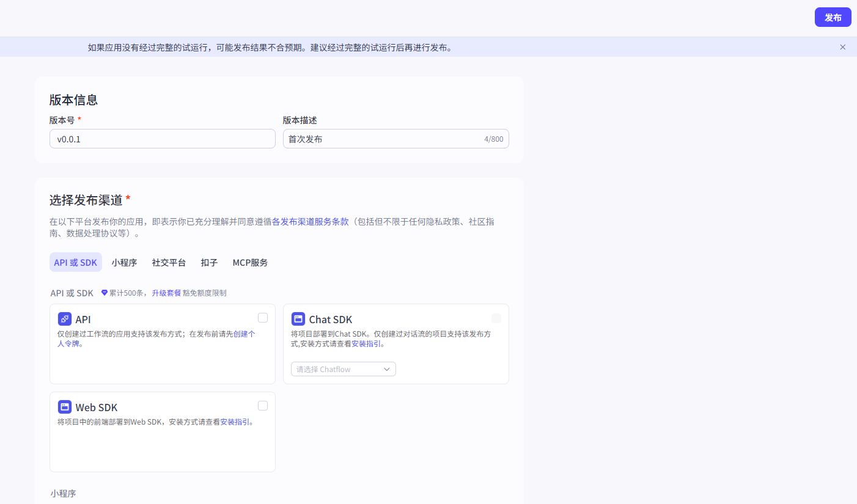
Task: Check the Web SDK checkbox
Action: pyautogui.click(x=262, y=405)
